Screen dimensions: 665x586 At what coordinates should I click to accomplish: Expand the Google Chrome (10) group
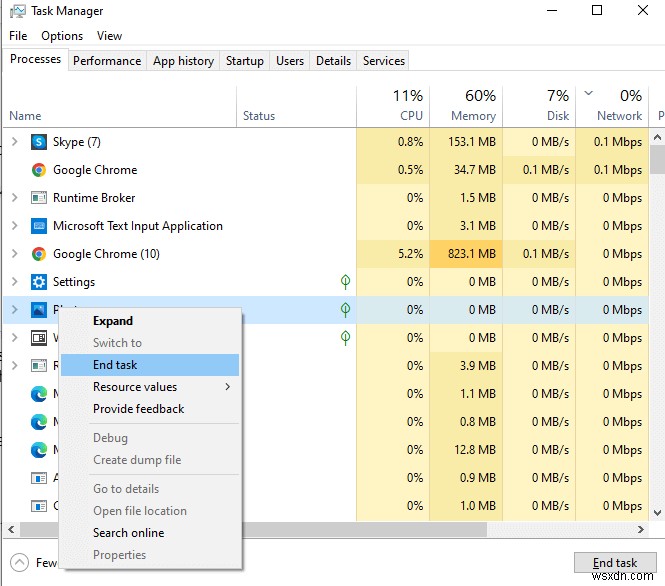(x=14, y=254)
